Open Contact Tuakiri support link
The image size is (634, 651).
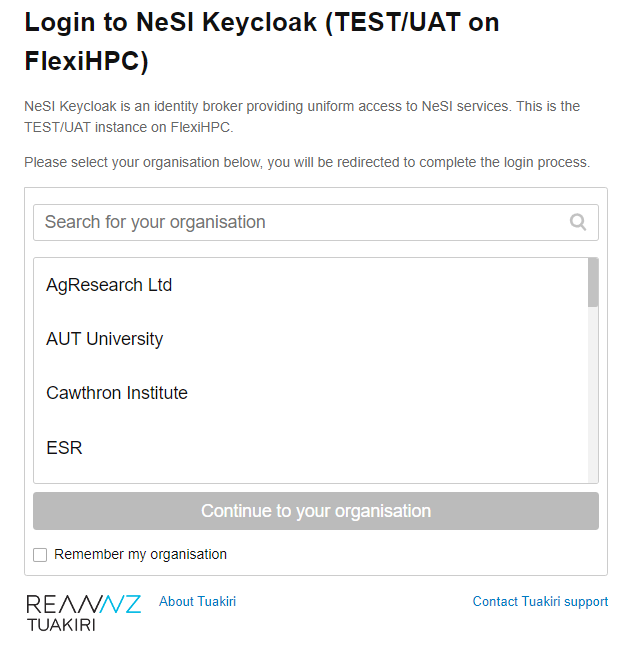point(540,601)
